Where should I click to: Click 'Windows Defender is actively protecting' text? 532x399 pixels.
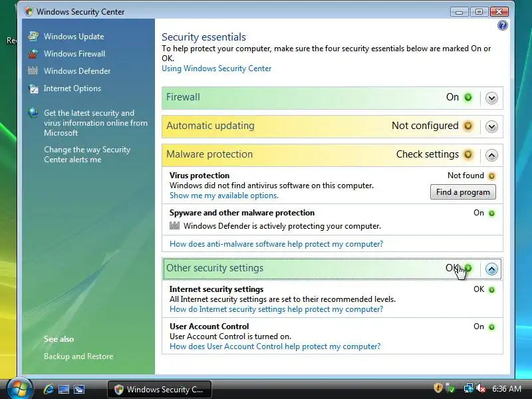[x=282, y=226]
